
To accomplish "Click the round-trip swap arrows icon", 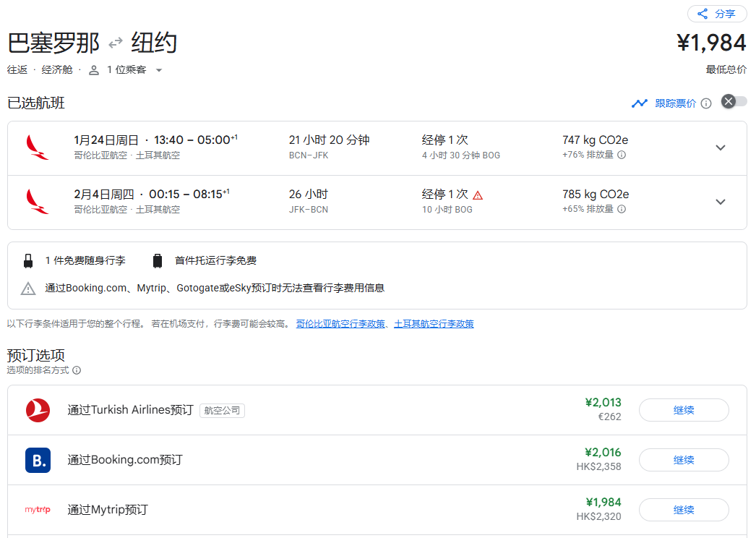I will (x=115, y=43).
